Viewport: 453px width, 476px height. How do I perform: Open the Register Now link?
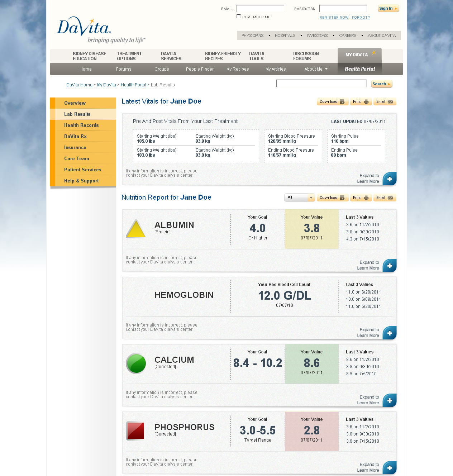[x=334, y=18]
